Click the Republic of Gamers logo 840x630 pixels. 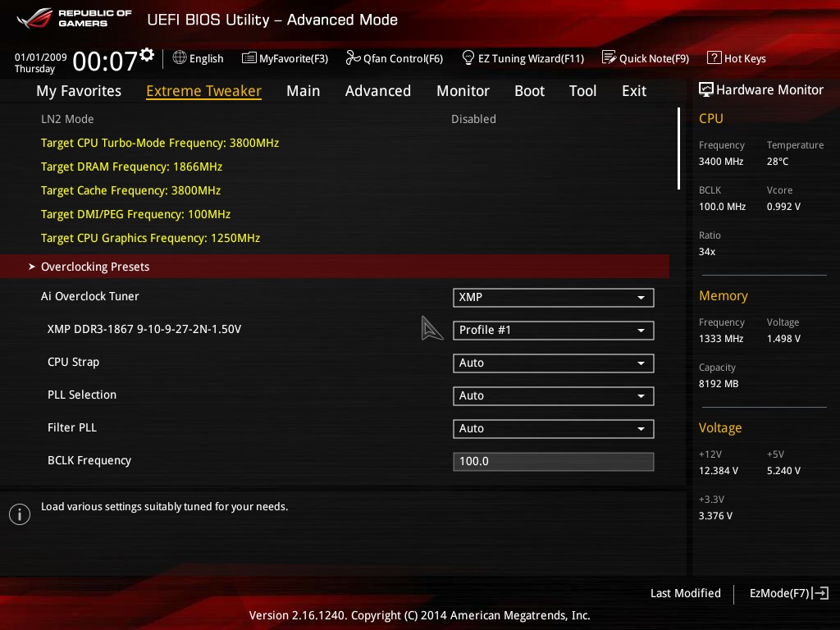[x=74, y=18]
